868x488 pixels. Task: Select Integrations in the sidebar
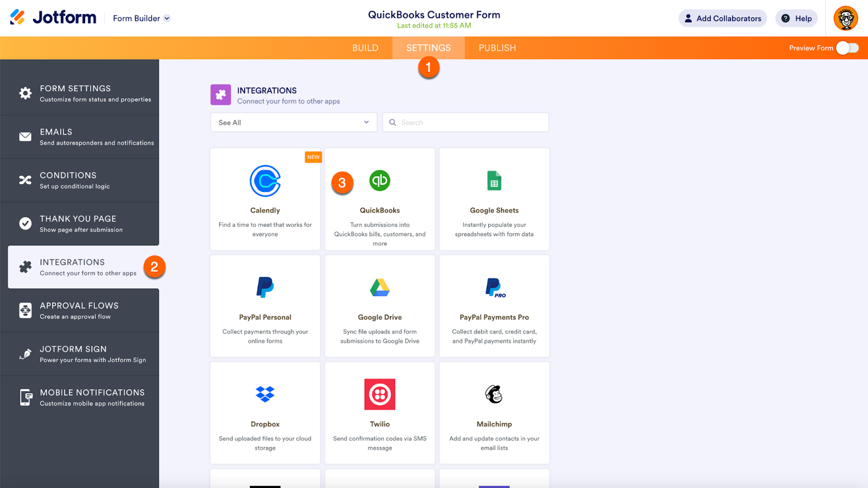pos(84,267)
